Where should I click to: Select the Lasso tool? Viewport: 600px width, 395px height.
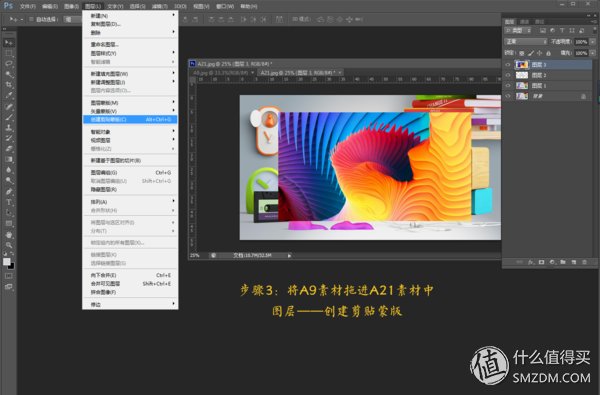pos(9,64)
